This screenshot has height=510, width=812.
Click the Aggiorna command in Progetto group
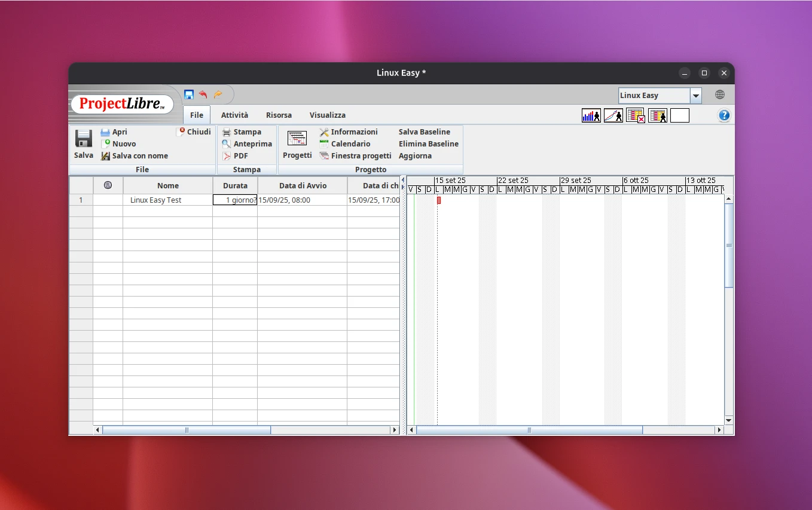tap(415, 155)
